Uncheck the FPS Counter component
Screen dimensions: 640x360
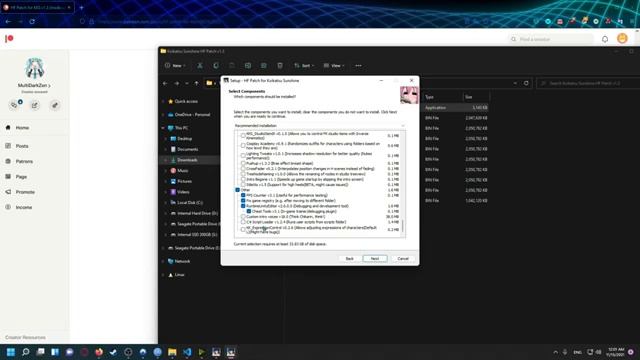243,195
